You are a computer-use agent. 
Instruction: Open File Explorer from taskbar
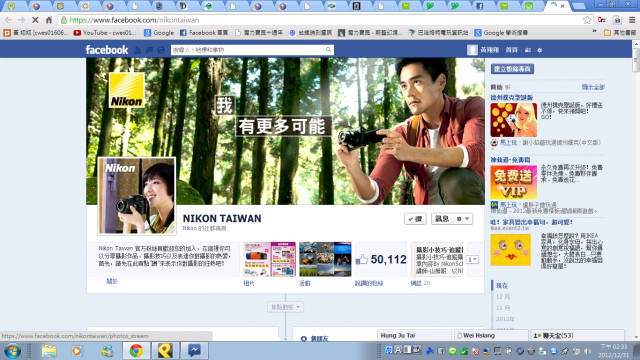tap(49, 351)
